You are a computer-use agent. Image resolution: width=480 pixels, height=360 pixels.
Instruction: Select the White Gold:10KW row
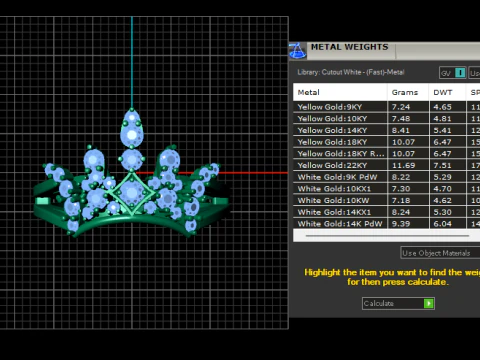pyautogui.click(x=387, y=200)
